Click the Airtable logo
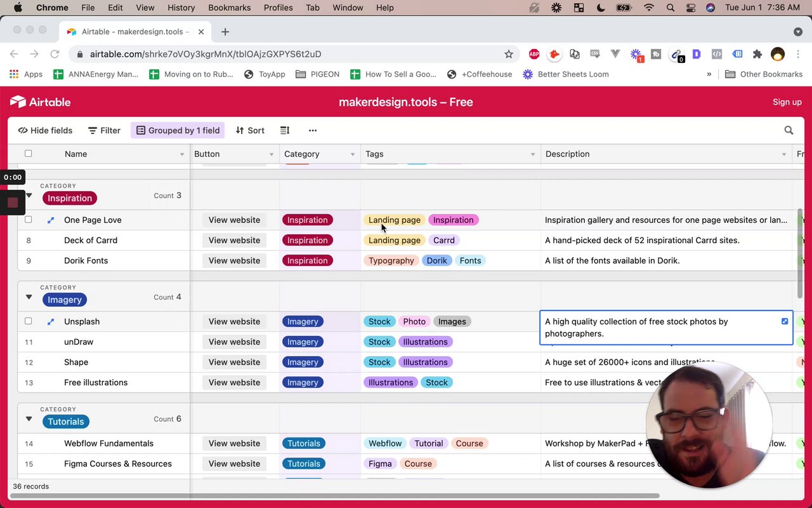This screenshot has width=812, height=508. tap(40, 102)
